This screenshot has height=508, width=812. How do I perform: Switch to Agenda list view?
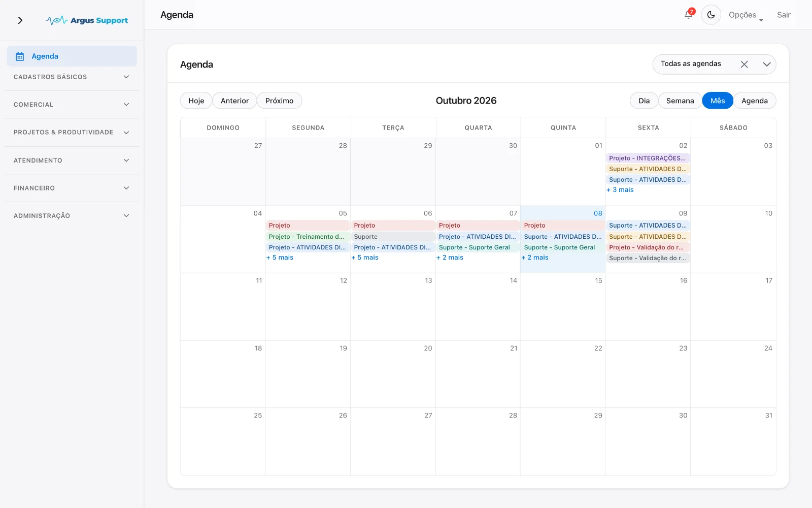pyautogui.click(x=755, y=101)
